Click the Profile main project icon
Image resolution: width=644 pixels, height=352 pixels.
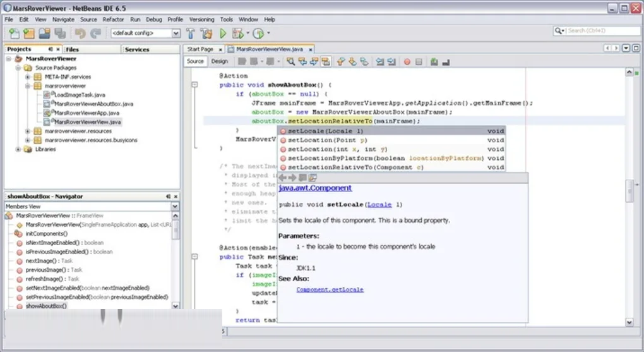click(x=258, y=33)
